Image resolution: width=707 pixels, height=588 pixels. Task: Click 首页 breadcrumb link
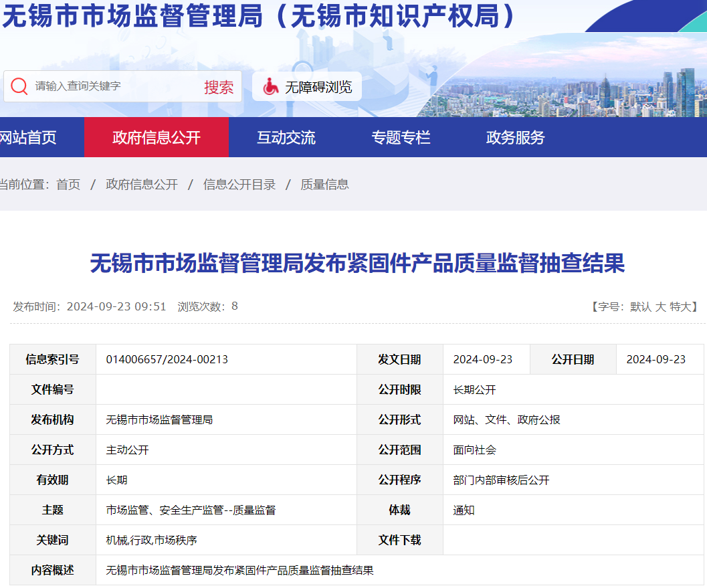(68, 185)
